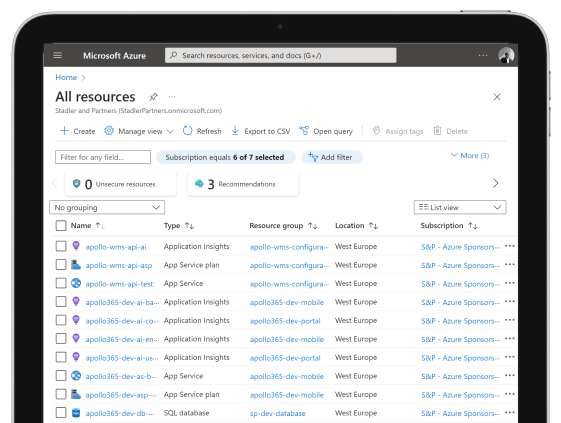Select checkbox for apollo-wms-api-test row

61,283
